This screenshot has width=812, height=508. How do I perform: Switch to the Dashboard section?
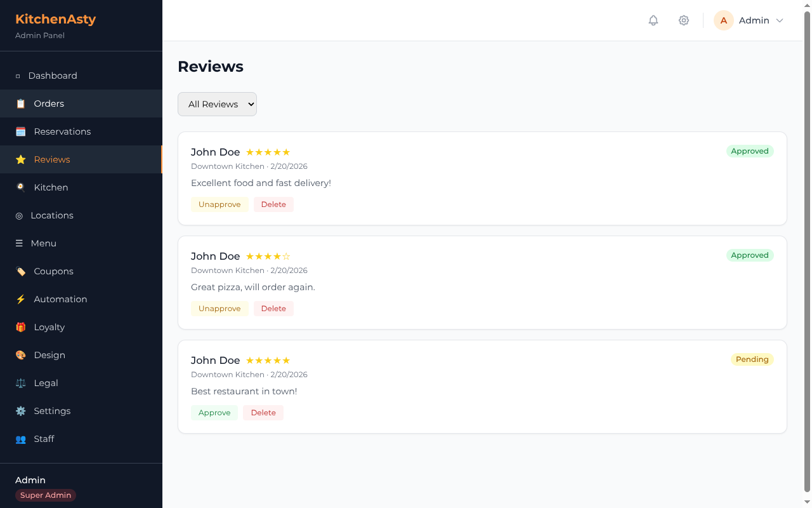click(52, 75)
